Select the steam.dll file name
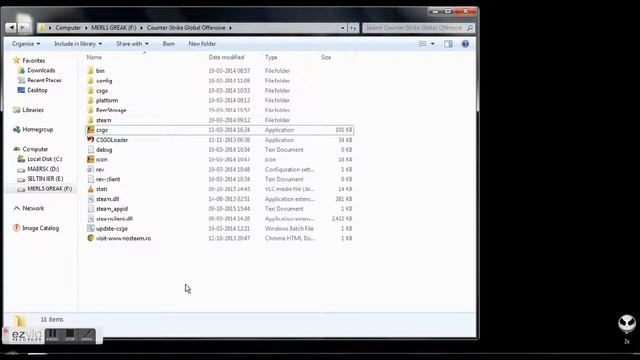This screenshot has width=640, height=360. (x=107, y=199)
